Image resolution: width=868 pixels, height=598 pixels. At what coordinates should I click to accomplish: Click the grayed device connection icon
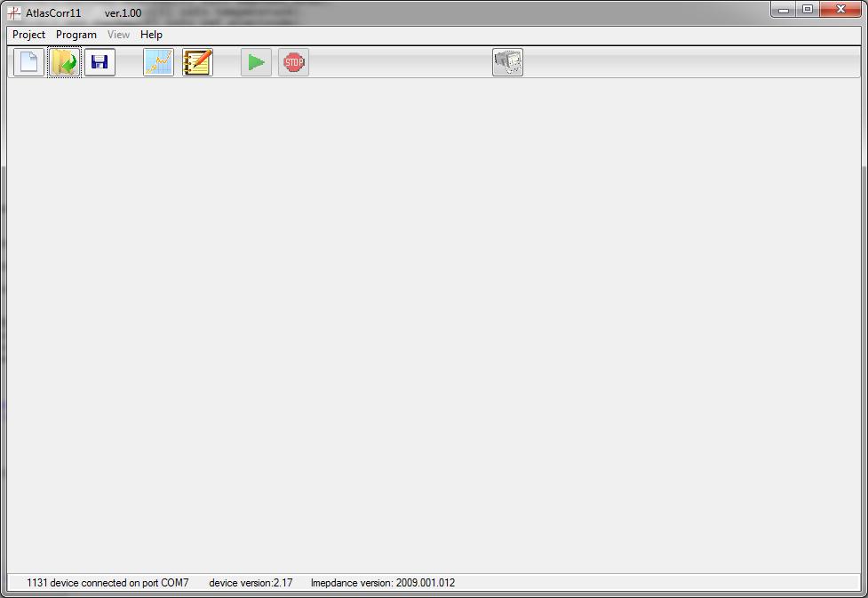coord(507,62)
